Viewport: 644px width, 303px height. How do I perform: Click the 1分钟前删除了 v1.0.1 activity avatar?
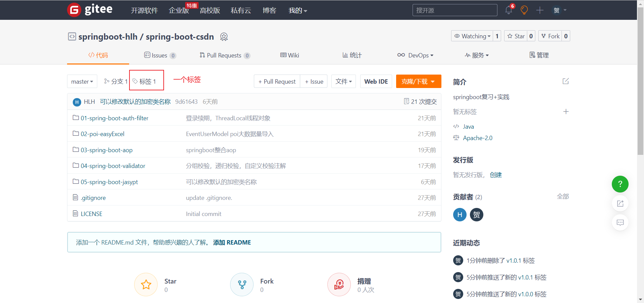coord(458,261)
